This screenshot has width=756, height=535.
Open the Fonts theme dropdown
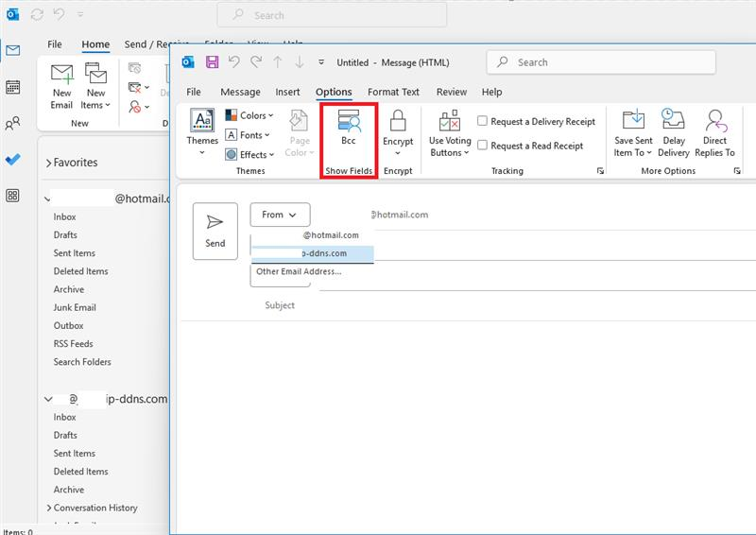(248, 135)
